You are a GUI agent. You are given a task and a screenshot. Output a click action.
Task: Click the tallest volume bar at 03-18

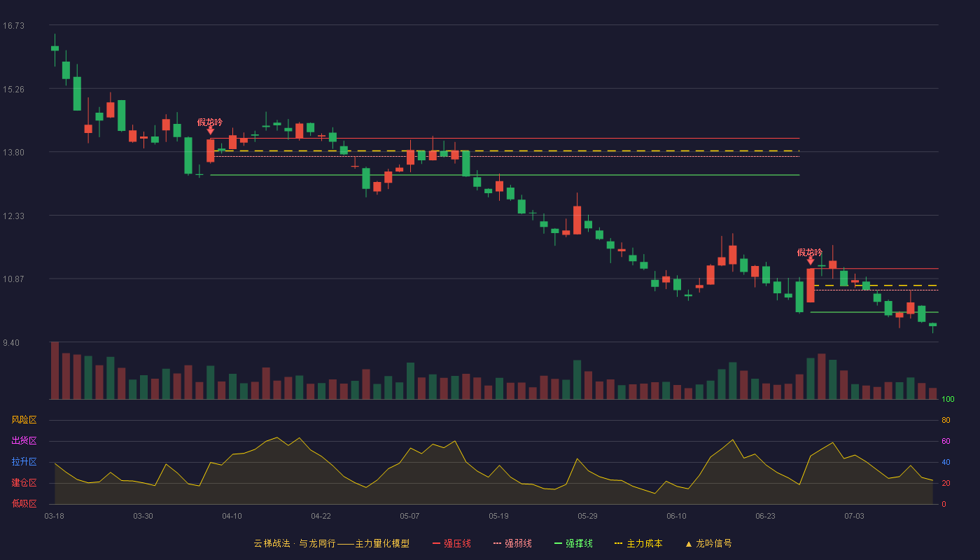point(55,370)
